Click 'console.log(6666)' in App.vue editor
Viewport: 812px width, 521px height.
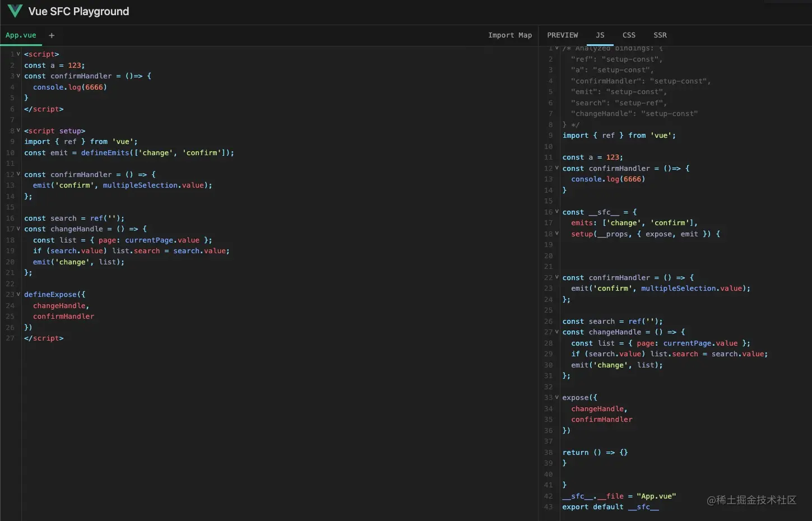point(70,87)
